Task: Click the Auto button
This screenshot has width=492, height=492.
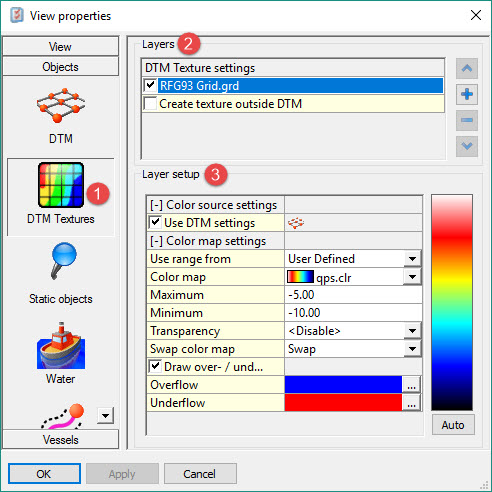Action: (453, 425)
